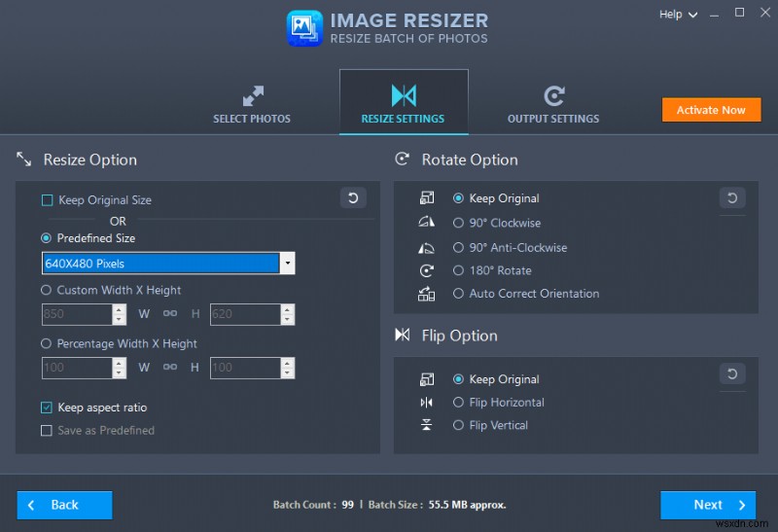This screenshot has width=778, height=532.
Task: Click the Flip Option header icon
Action: pyautogui.click(x=403, y=335)
